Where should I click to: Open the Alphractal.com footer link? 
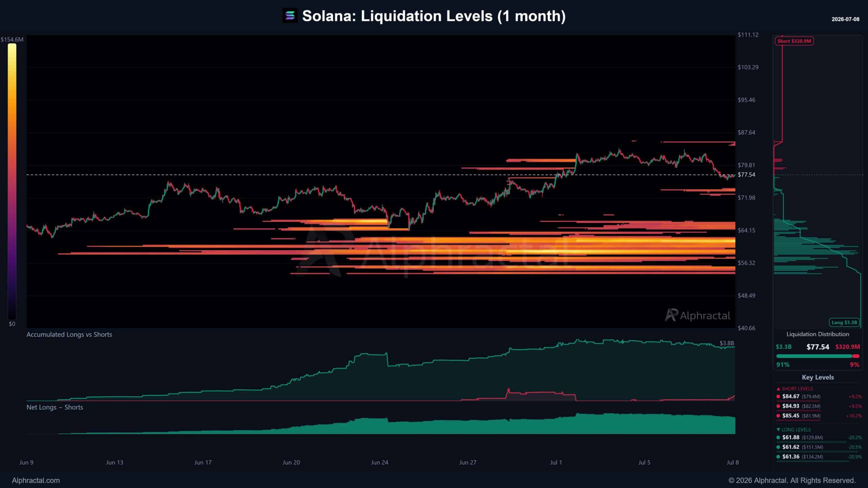(x=36, y=481)
